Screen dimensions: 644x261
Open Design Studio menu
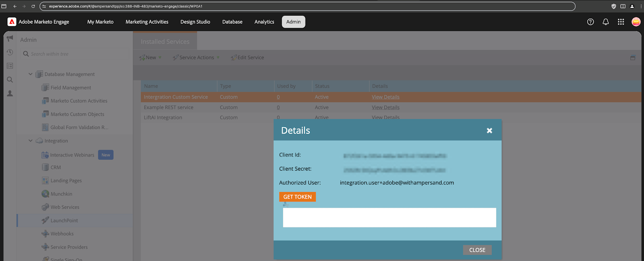[195, 22]
